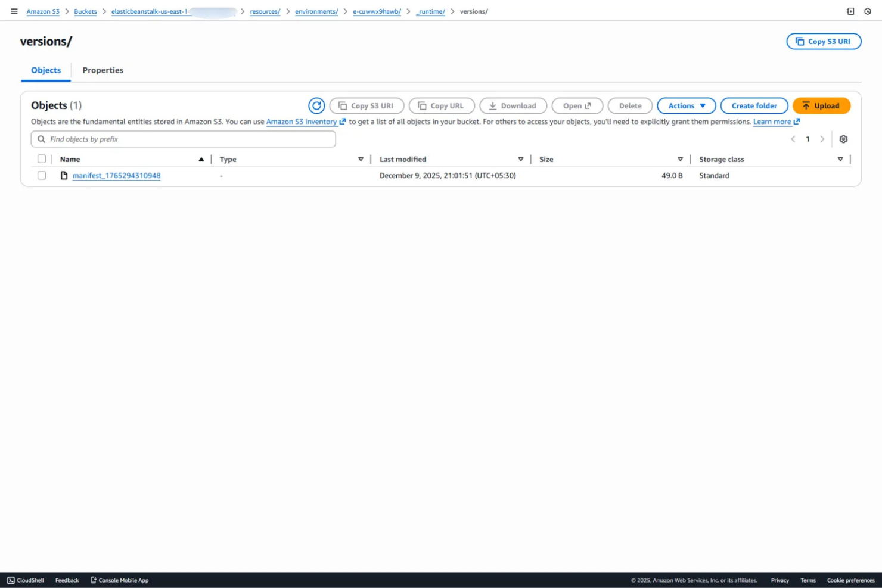882x588 pixels.
Task: Open the Last modified filter dropdown
Action: point(520,159)
